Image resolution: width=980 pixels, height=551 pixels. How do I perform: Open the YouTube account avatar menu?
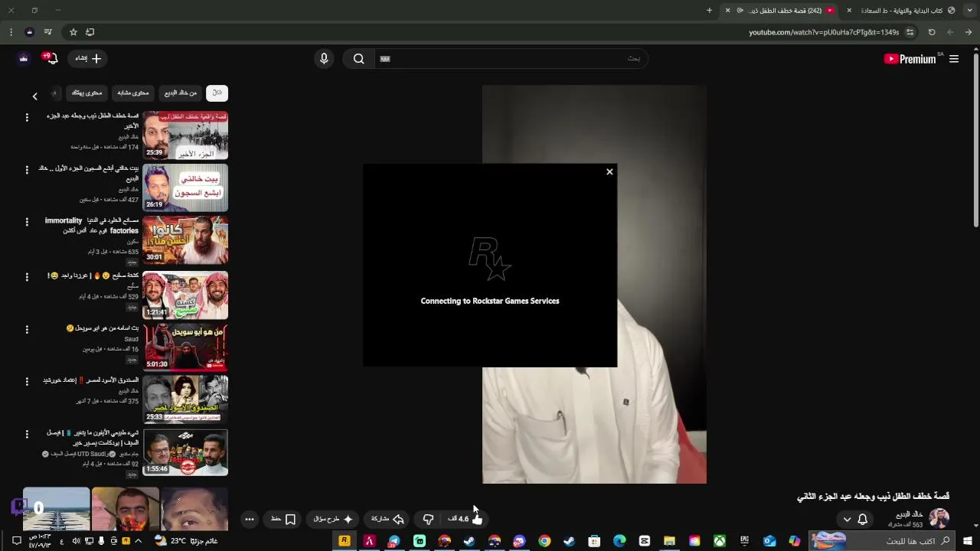24,59
